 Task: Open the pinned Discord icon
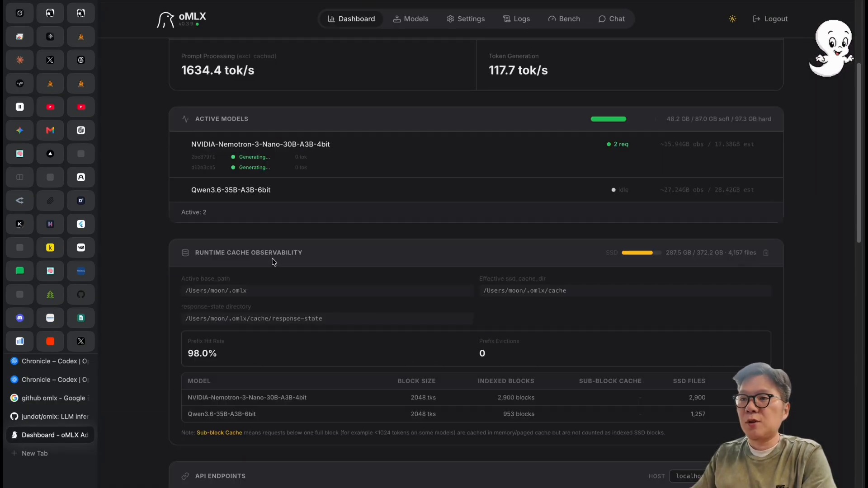pyautogui.click(x=20, y=318)
